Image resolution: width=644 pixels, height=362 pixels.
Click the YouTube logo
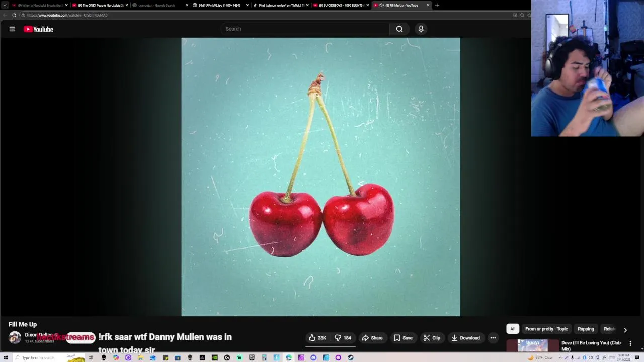38,29
